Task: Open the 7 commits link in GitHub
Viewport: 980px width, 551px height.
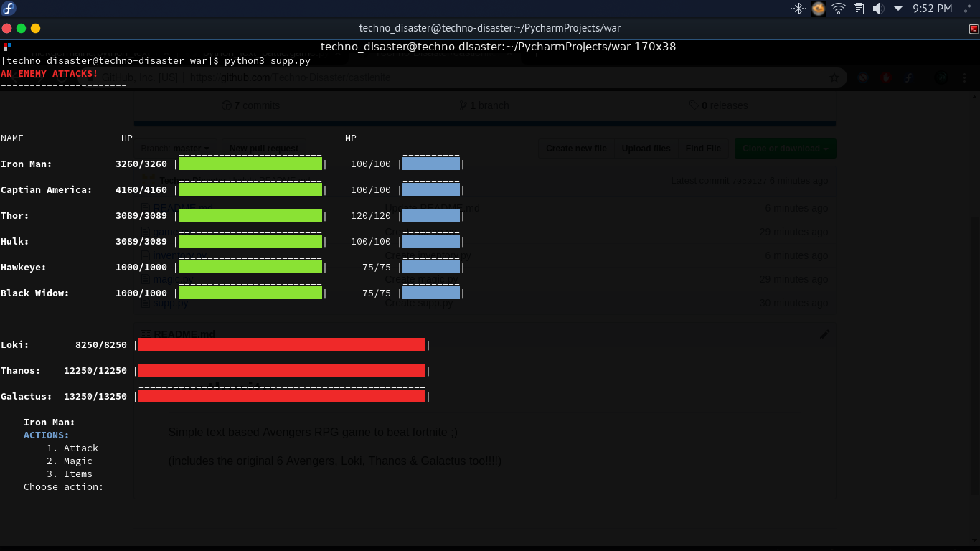Action: [x=251, y=105]
